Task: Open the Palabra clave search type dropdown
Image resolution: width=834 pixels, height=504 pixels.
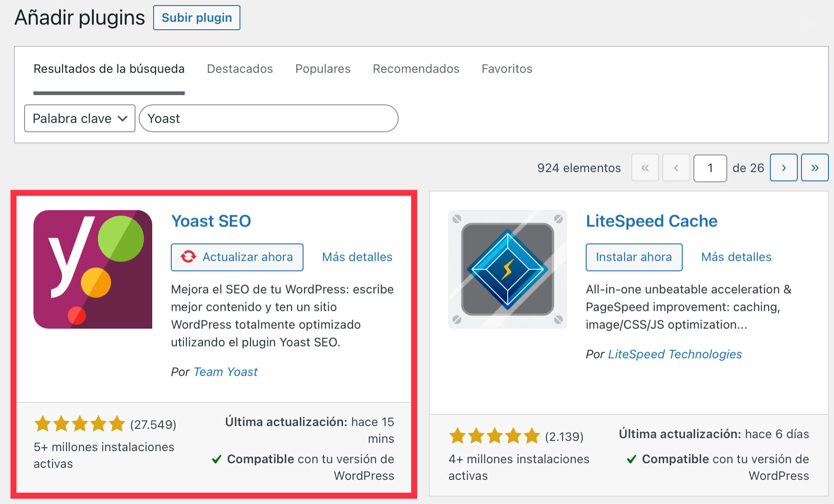Action: [x=80, y=118]
